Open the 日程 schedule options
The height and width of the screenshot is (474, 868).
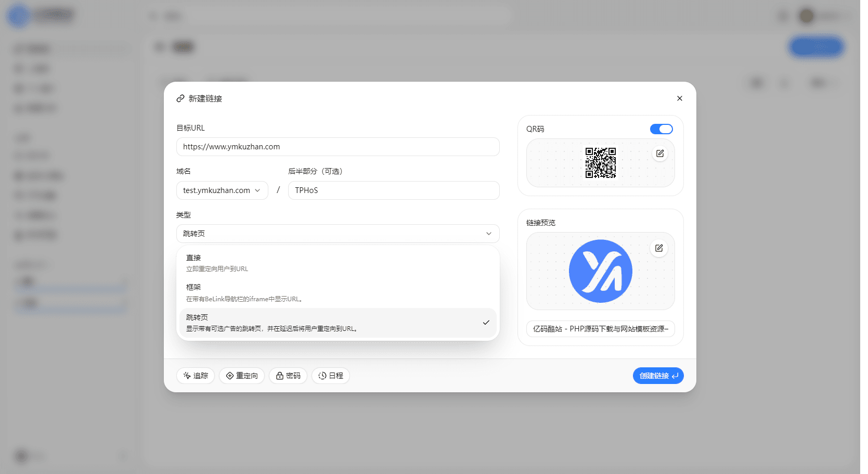(x=331, y=376)
